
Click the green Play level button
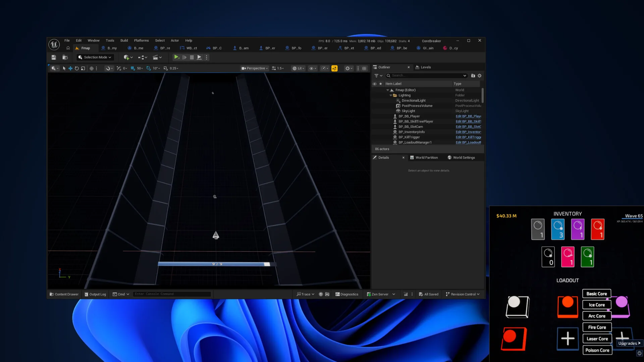(176, 57)
